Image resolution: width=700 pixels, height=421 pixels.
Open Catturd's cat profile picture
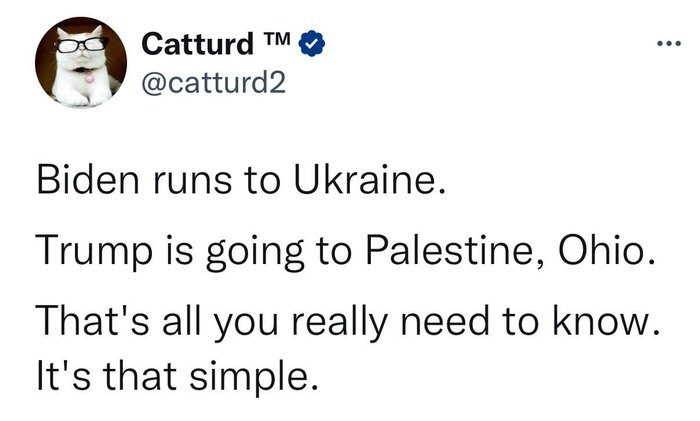click(x=82, y=63)
